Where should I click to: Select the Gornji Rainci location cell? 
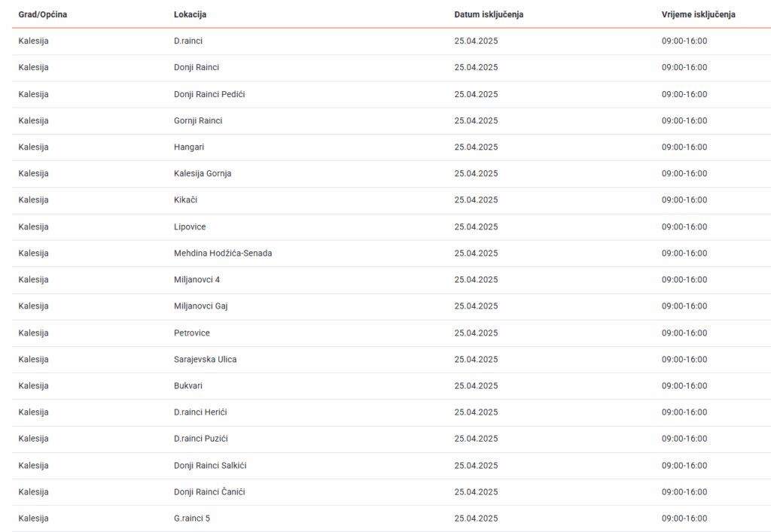click(x=198, y=120)
